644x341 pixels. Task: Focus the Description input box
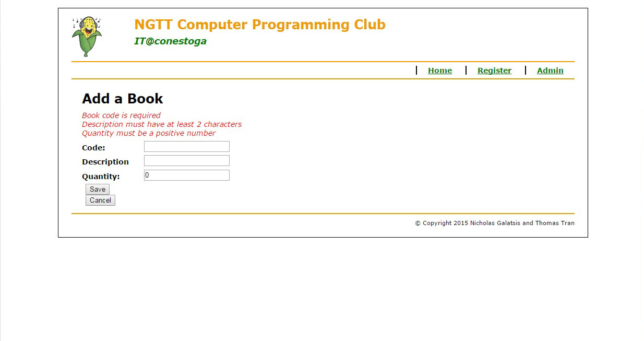click(x=186, y=161)
